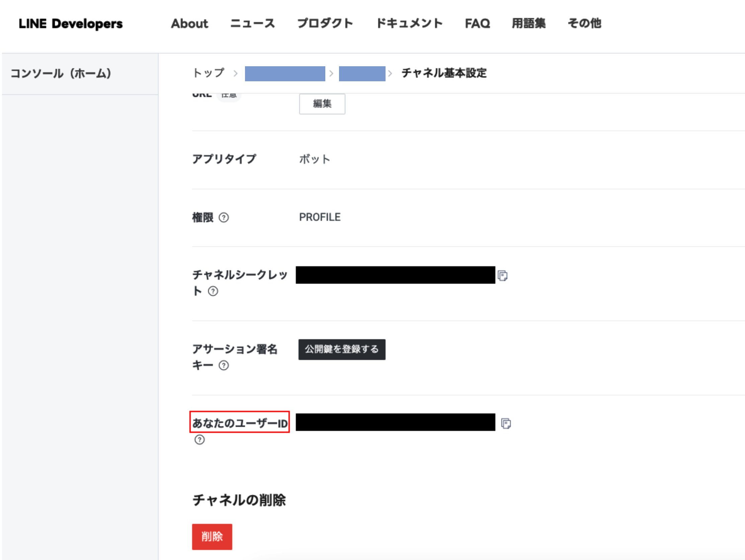The width and height of the screenshot is (745, 560).
Task: Open ドキュメント from the top navigation
Action: click(409, 23)
